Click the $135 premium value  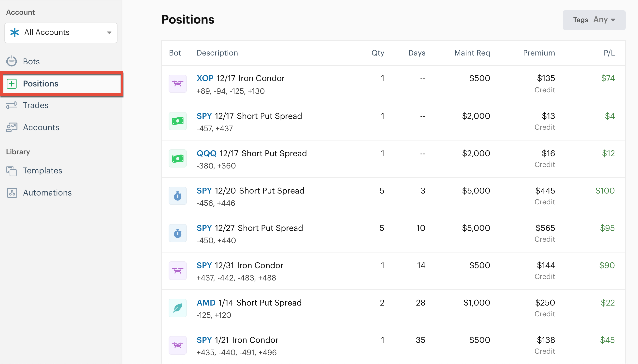pos(546,78)
